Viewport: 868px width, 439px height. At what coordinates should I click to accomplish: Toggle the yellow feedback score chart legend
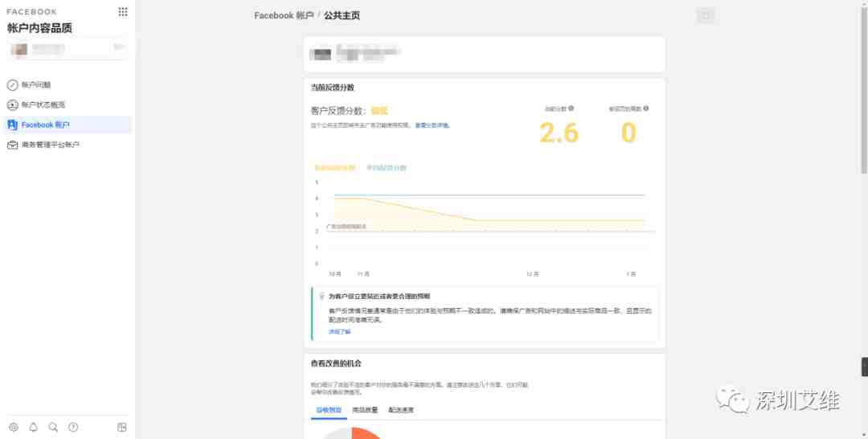pos(334,168)
